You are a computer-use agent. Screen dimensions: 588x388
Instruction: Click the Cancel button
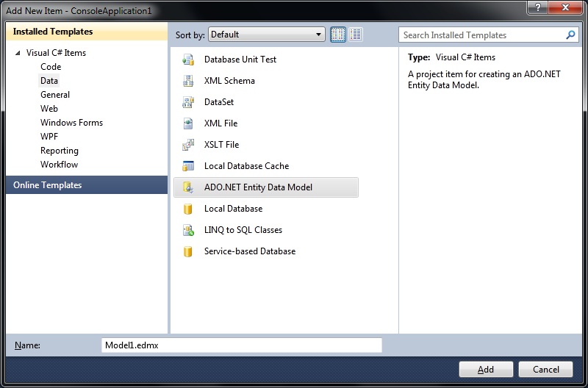pos(545,370)
